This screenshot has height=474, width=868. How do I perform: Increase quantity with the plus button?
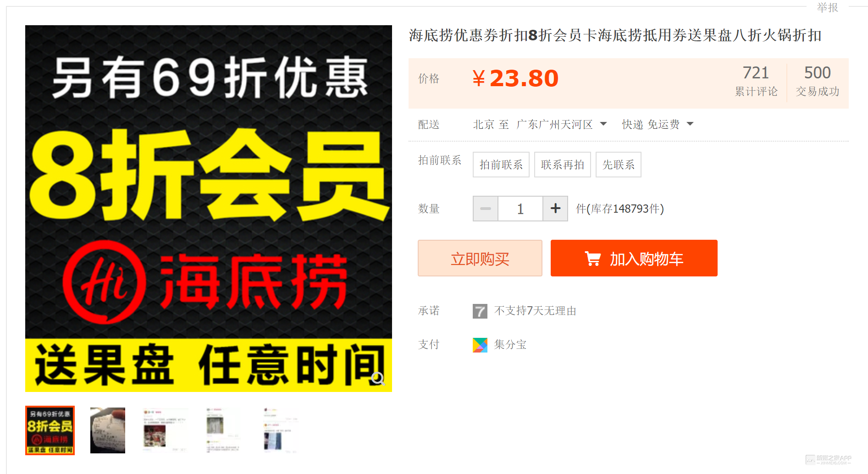pyautogui.click(x=555, y=209)
